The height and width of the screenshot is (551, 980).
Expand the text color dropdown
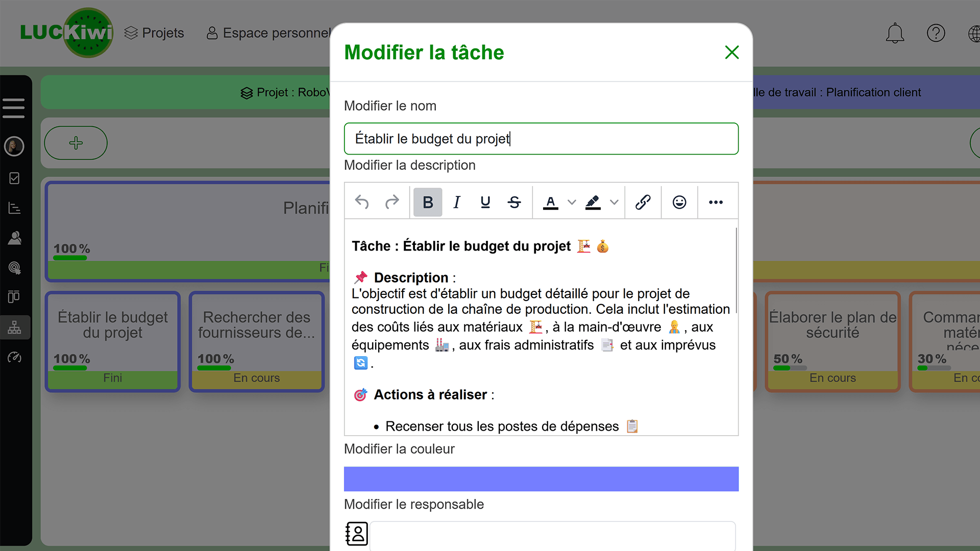[x=571, y=202]
